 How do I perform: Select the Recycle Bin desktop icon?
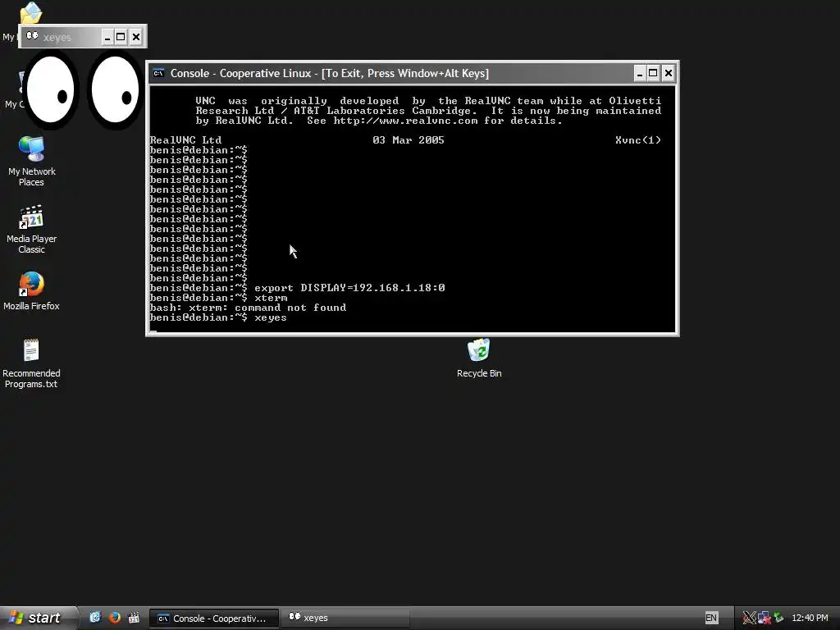click(x=479, y=358)
